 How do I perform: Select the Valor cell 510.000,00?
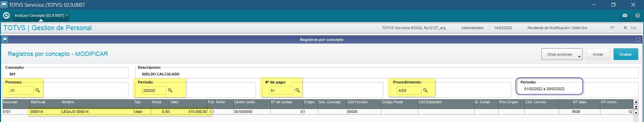click(188, 112)
